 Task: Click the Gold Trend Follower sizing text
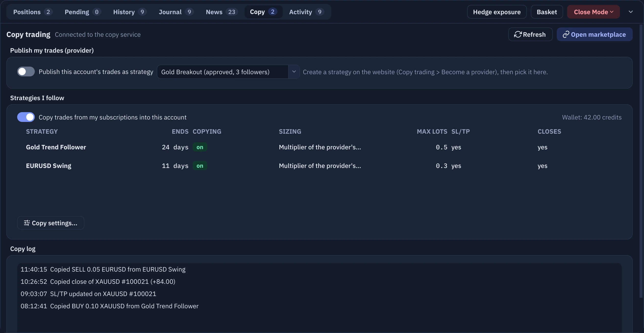point(320,147)
